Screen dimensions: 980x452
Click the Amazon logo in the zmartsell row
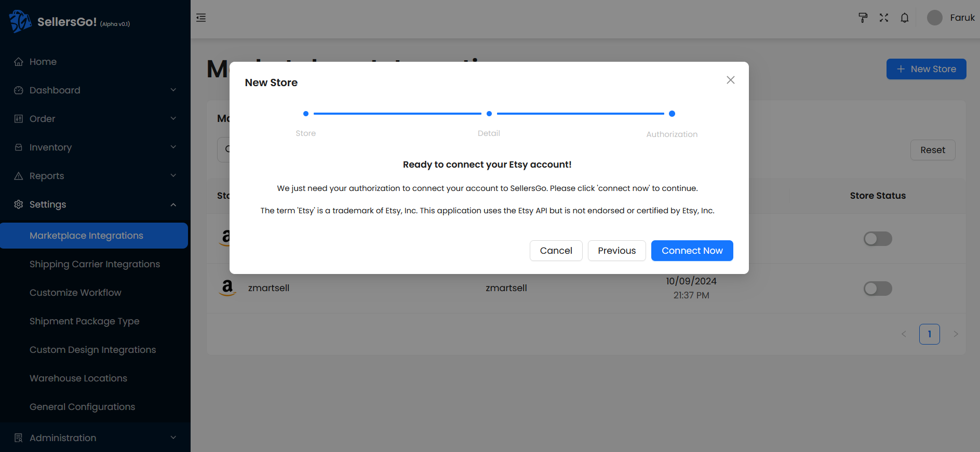[227, 287]
